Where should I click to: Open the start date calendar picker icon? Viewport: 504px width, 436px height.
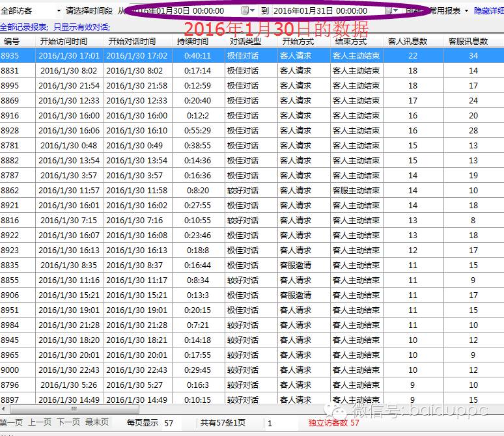click(245, 10)
